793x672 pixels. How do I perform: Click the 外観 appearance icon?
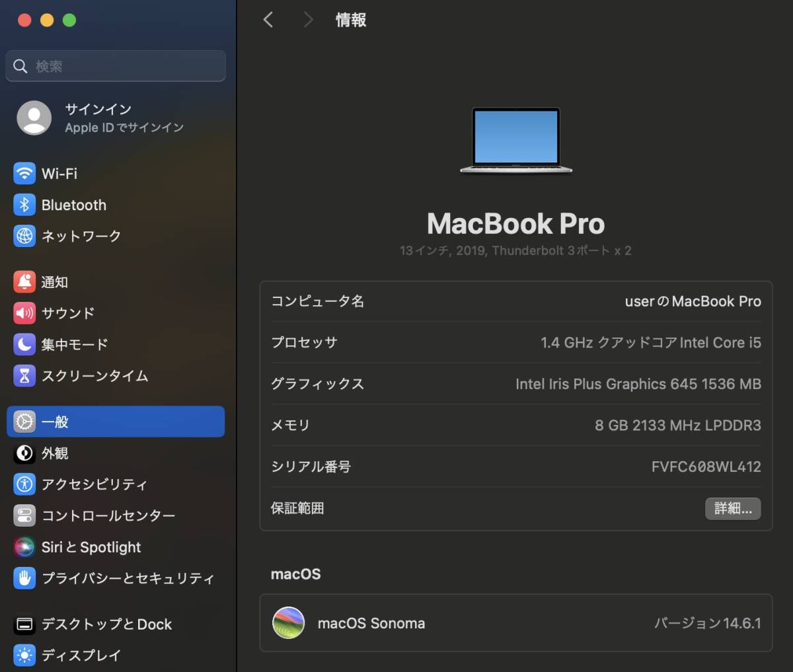coord(24,453)
